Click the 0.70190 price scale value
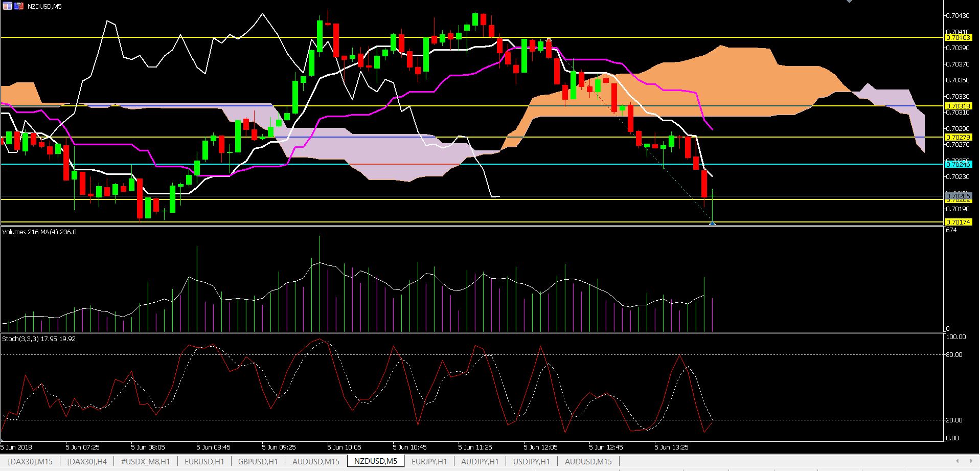Image resolution: width=980 pixels, height=471 pixels. point(958,209)
